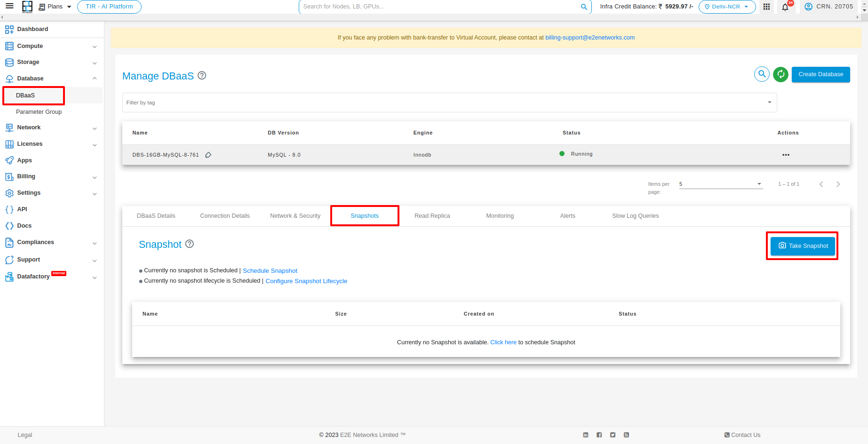
Task: Switch to Monitoring tab
Action: pyautogui.click(x=500, y=216)
